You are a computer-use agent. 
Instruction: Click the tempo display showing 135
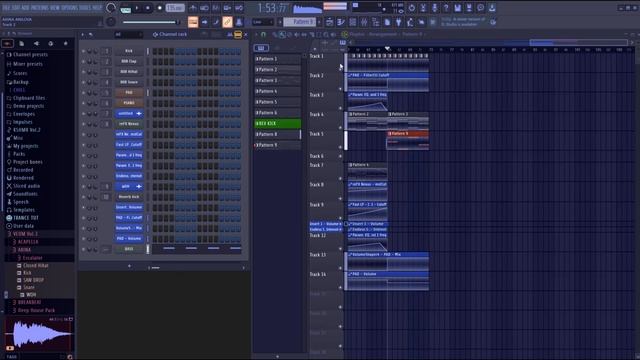pyautogui.click(x=175, y=8)
